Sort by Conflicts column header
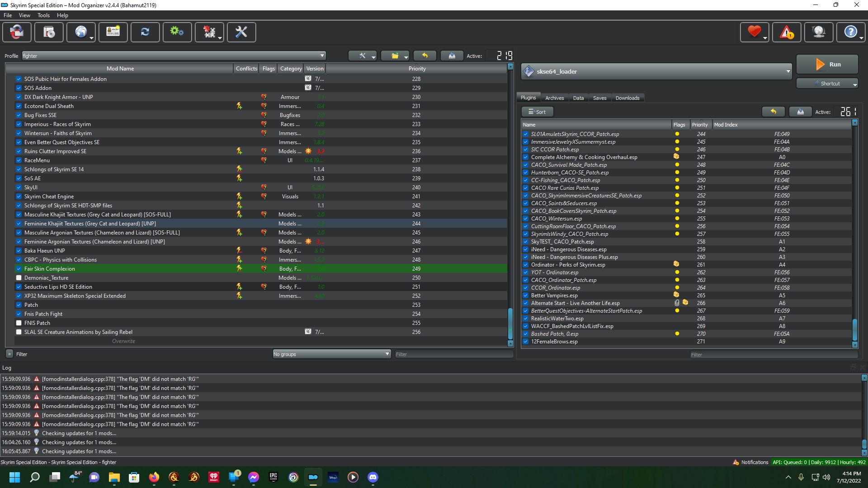The image size is (868, 488). [x=246, y=69]
